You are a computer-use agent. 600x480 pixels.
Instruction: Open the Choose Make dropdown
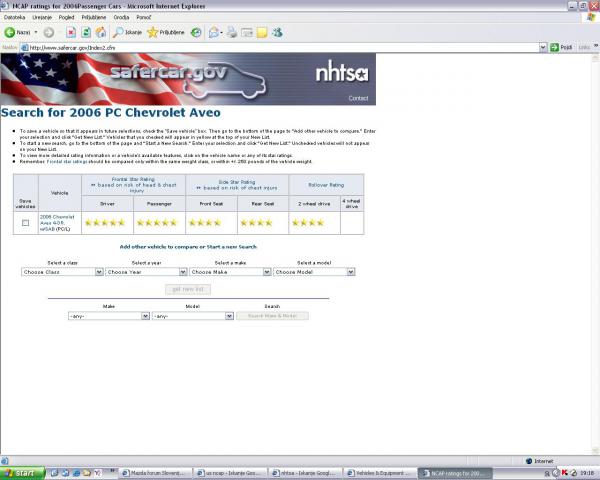click(x=230, y=272)
